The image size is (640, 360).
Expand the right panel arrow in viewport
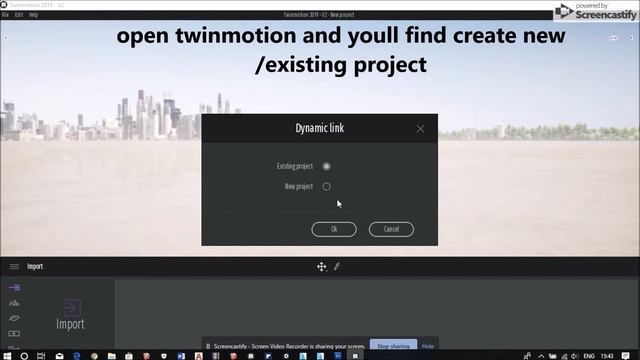631,38
